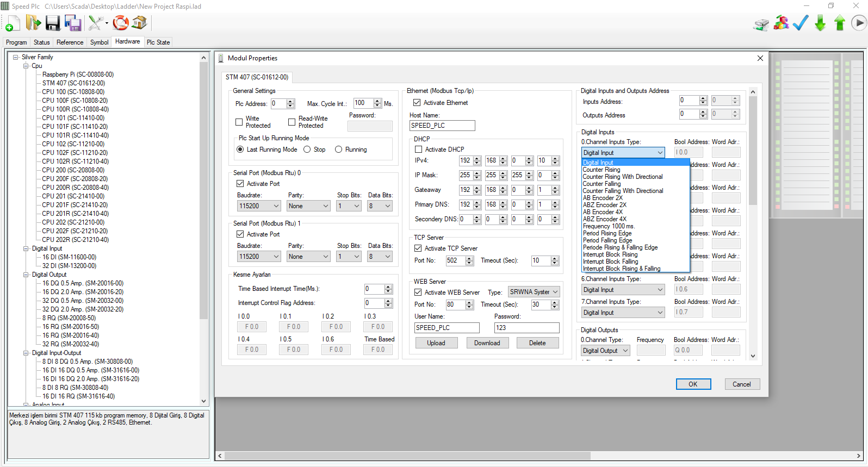Select the Stop startup mode radio button

coord(307,150)
